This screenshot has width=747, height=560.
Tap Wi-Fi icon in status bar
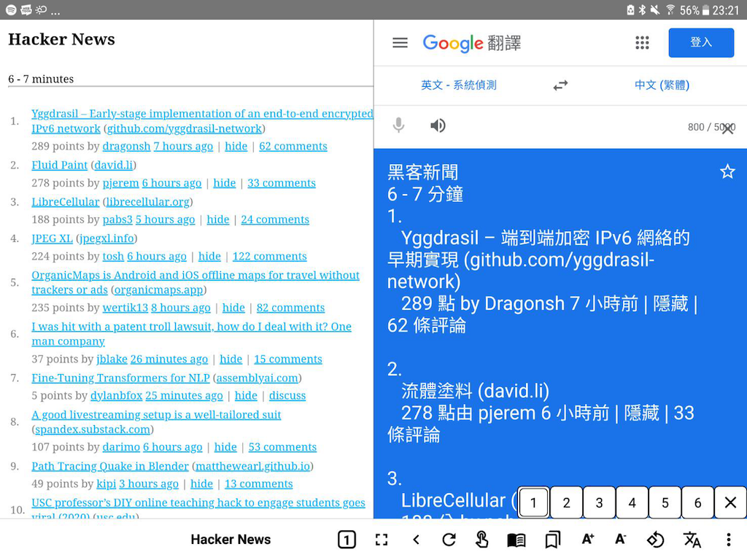click(670, 9)
